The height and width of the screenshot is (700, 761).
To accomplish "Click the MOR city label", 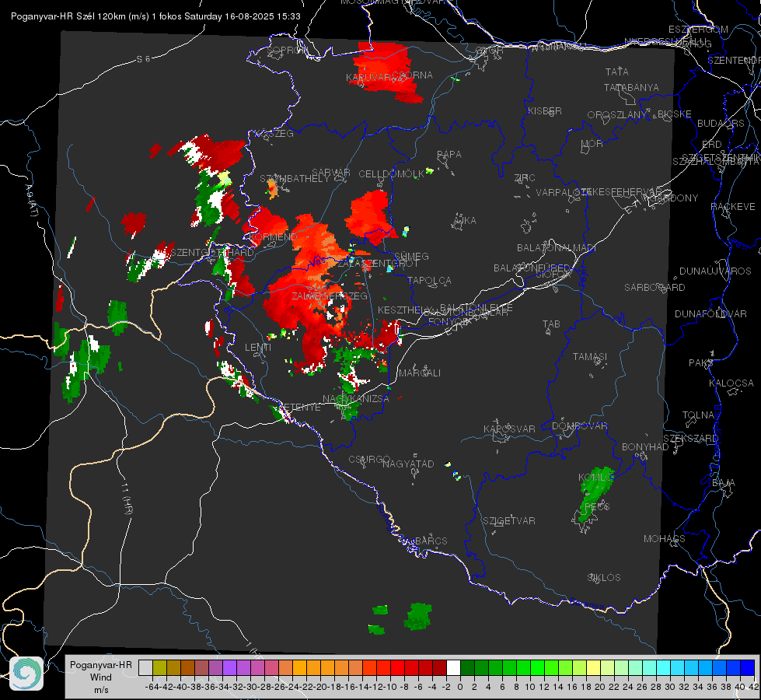I will pos(592,143).
